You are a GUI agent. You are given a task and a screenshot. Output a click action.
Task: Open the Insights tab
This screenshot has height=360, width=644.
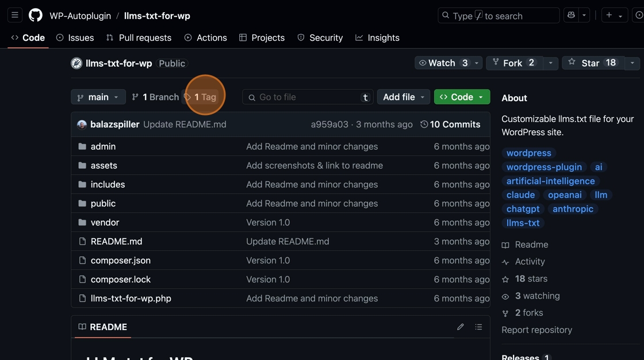[x=377, y=38]
